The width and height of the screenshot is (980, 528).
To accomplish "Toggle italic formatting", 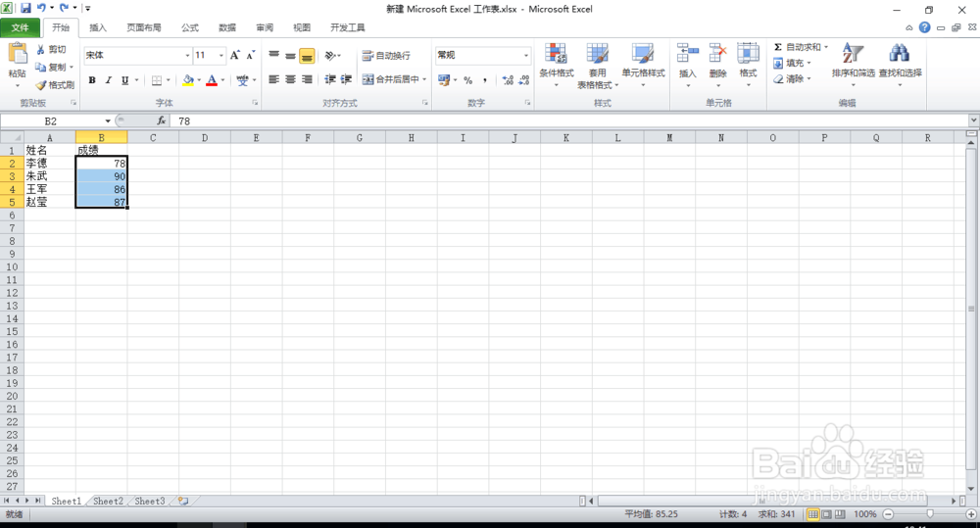I will 109,80.
